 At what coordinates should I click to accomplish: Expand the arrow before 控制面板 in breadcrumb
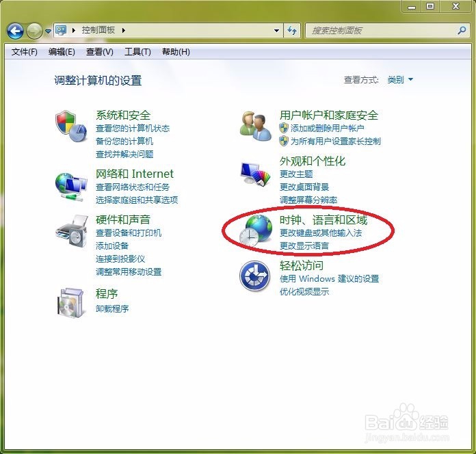click(x=73, y=30)
